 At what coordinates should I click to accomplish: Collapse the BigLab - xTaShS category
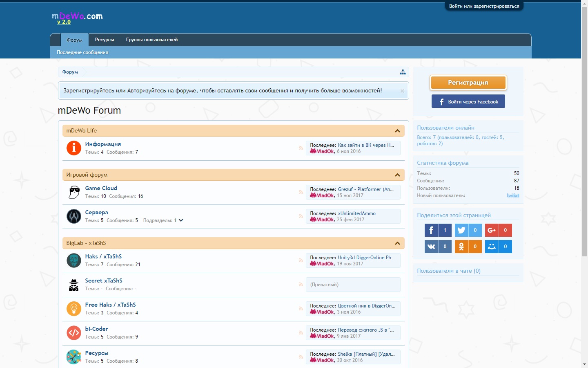click(397, 243)
